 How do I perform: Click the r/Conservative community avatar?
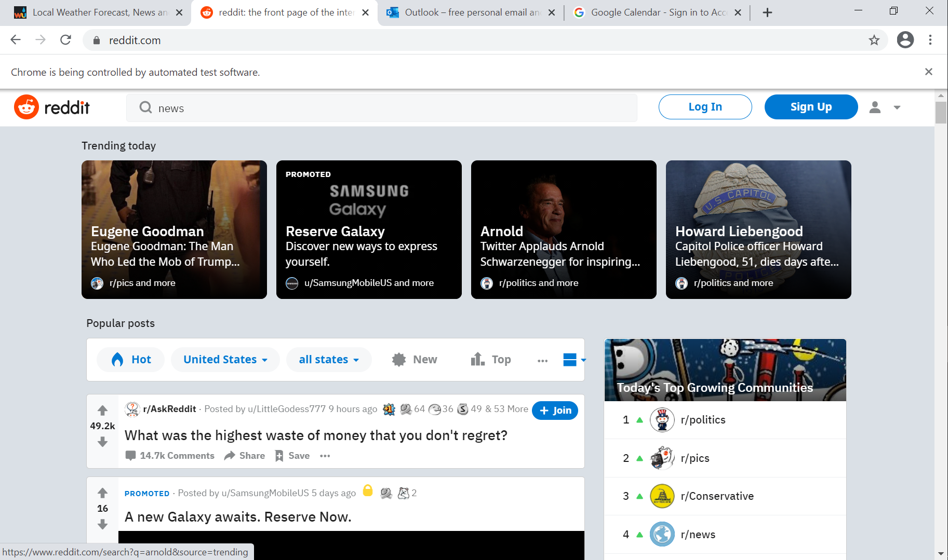pos(662,496)
